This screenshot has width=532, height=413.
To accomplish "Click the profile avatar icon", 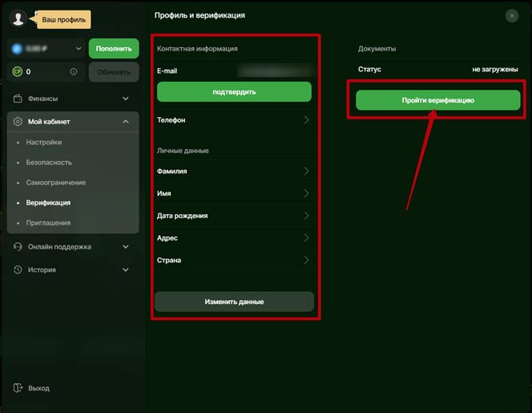I will coord(18,18).
